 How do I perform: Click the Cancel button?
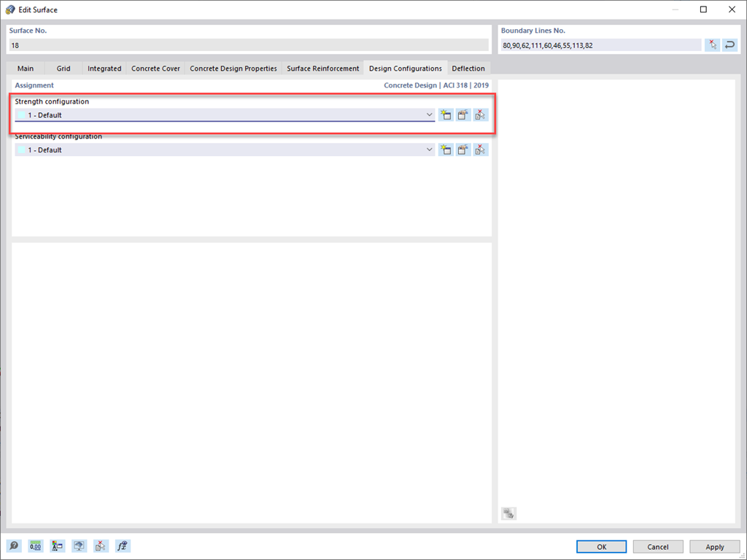point(658,547)
